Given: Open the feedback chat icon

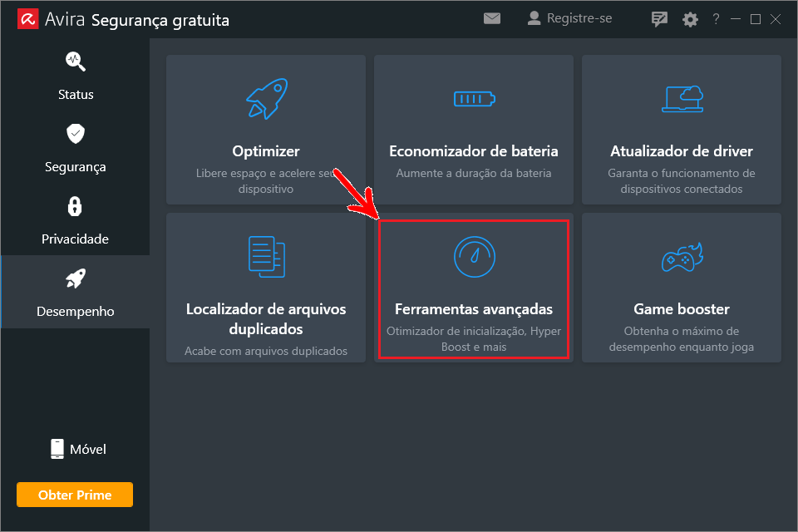Looking at the screenshot, I should click(659, 19).
